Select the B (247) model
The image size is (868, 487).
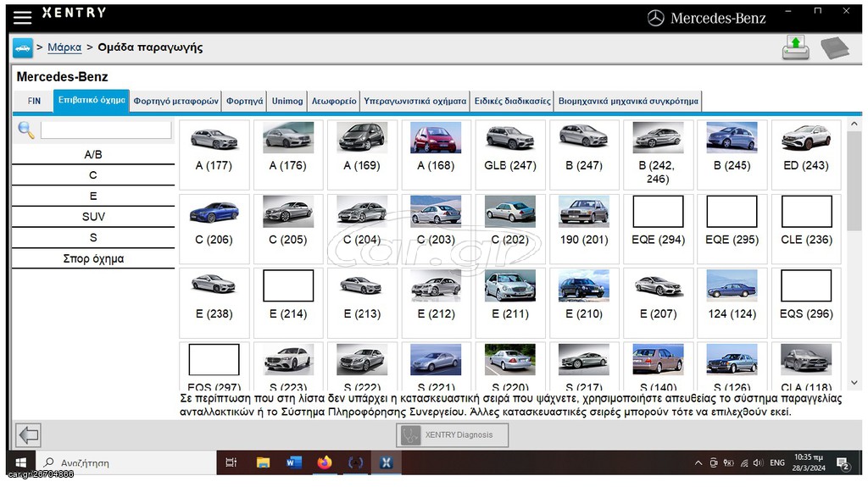[x=584, y=154]
